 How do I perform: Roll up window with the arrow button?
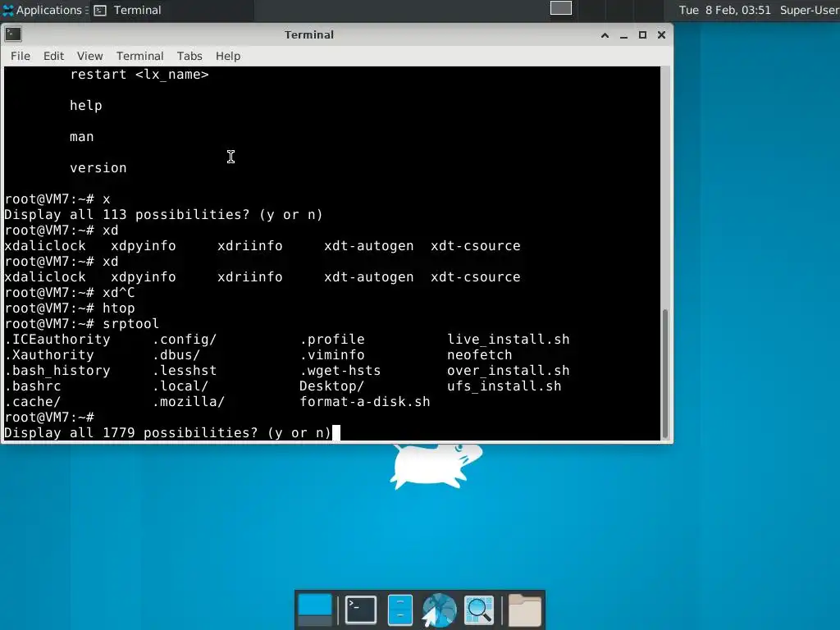click(605, 34)
